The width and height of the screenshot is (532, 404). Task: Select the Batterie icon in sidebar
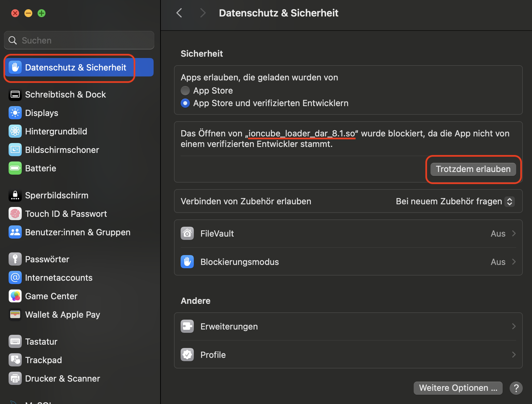pos(15,168)
